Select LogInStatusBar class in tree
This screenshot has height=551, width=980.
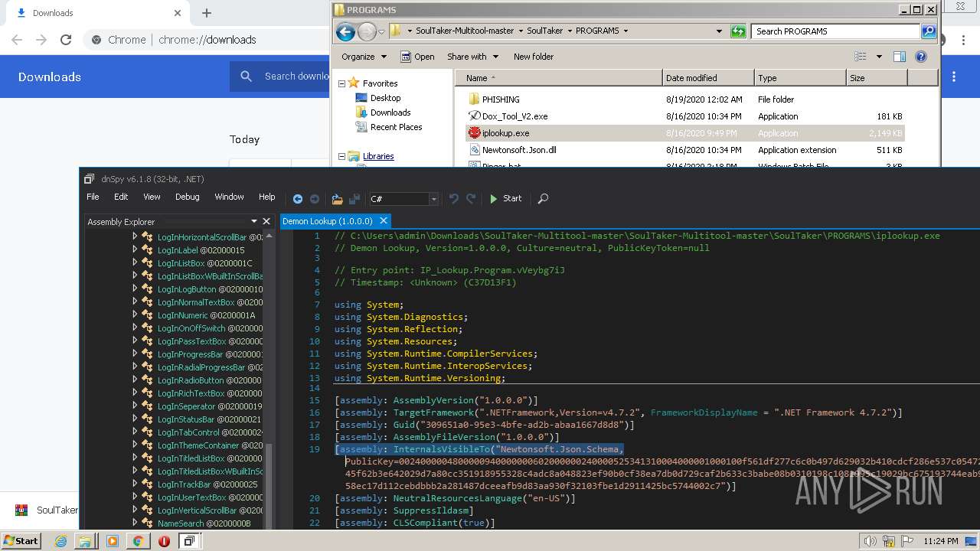click(209, 419)
